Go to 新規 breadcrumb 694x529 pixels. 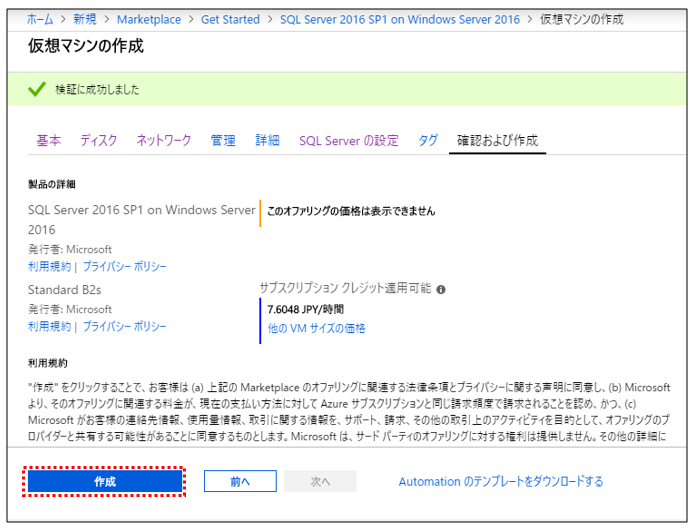click(85, 19)
